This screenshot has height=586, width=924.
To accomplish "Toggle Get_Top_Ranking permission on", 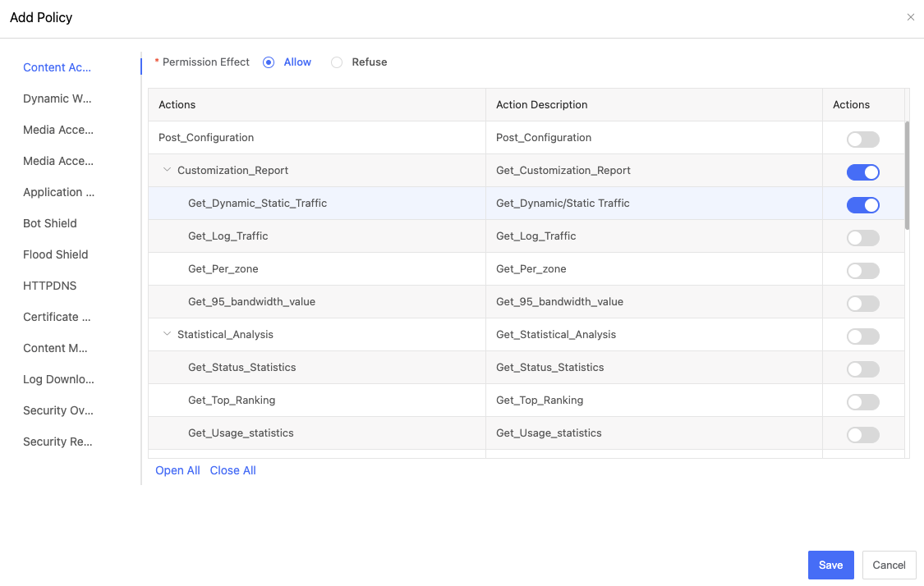I will 862,402.
